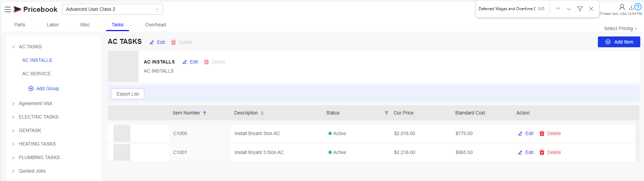This screenshot has height=181, width=644.
Task: Select AC INSTALLS in the sidebar
Action: click(x=37, y=60)
